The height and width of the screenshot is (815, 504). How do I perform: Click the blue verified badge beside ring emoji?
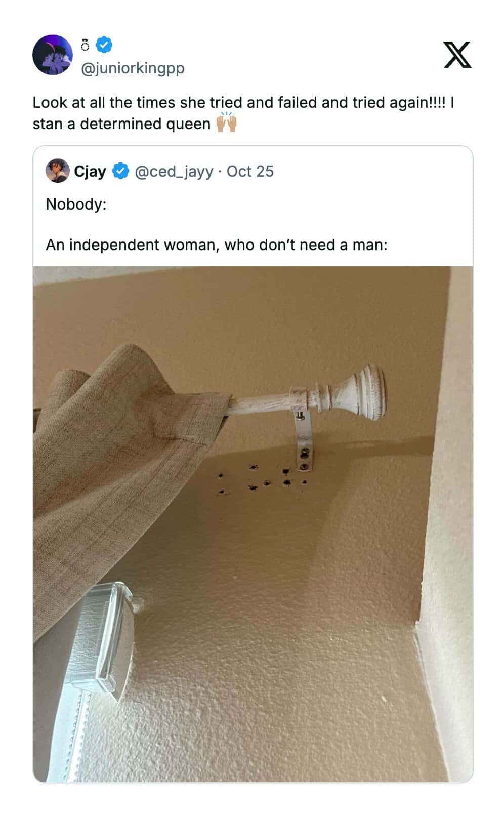(x=104, y=45)
